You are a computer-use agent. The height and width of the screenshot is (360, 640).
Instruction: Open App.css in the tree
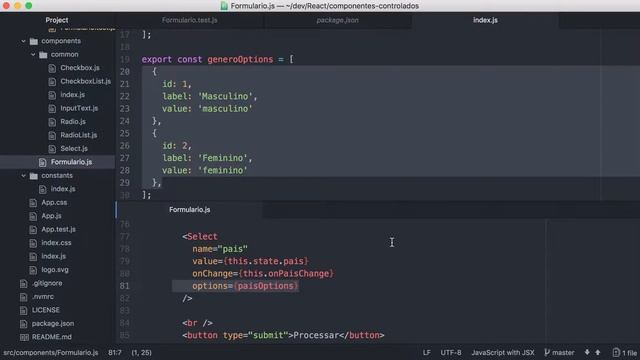click(54, 202)
